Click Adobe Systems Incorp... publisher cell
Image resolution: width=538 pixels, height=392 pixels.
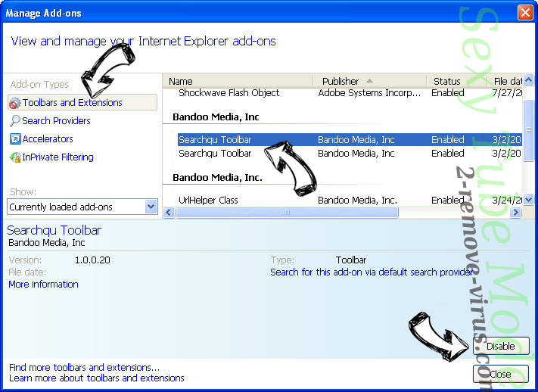[x=369, y=93]
